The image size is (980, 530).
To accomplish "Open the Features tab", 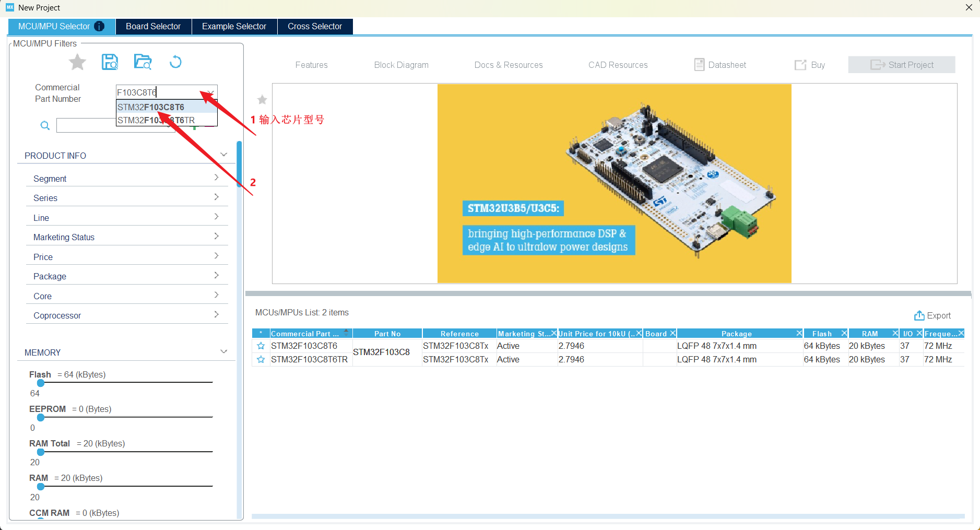I will point(312,65).
